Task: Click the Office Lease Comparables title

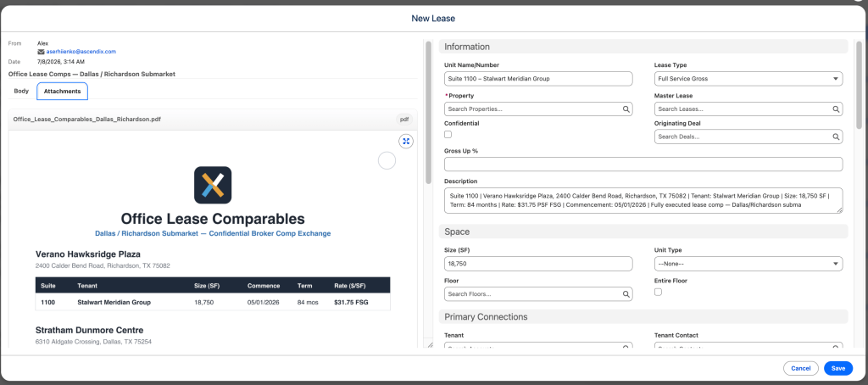Action: point(213,218)
